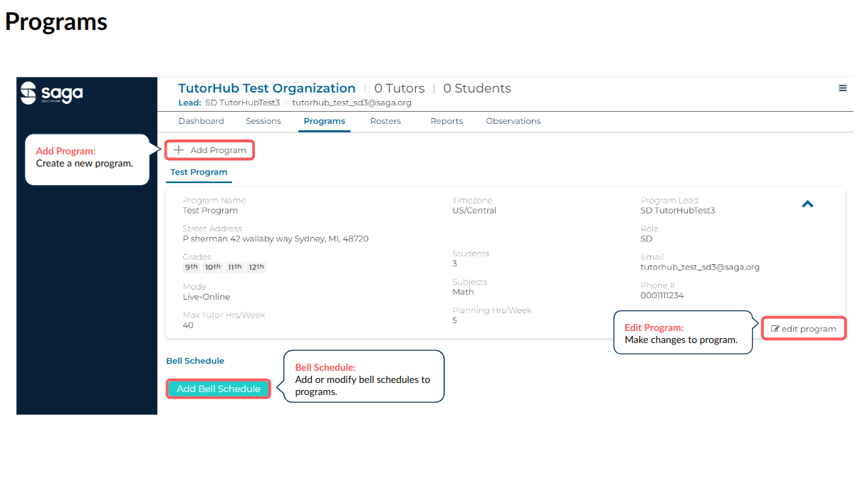
Task: Collapse the Test Program details chevron
Action: [807, 204]
